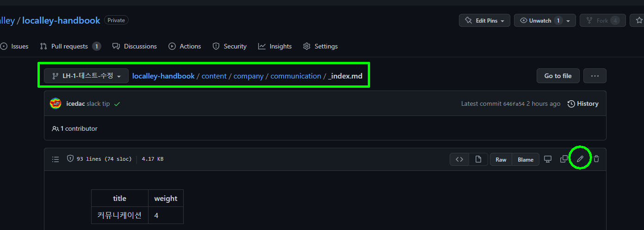Open file in GitHub Desktop via monitor icon
Image resolution: width=644 pixels, height=230 pixels.
click(548, 159)
